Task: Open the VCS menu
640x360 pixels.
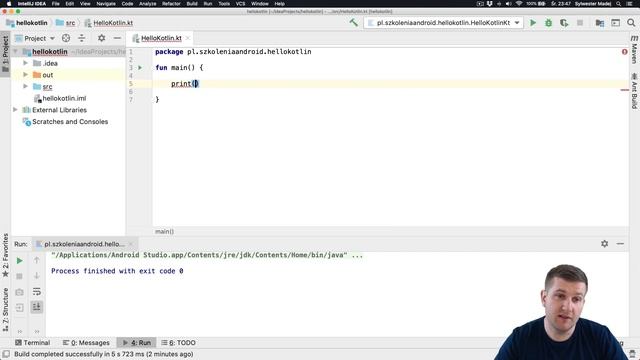Action: (240, 4)
